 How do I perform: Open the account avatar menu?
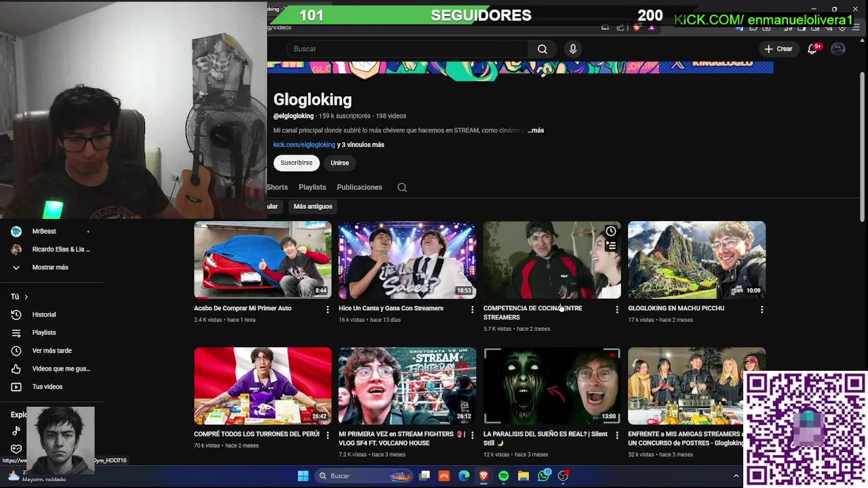tap(838, 49)
